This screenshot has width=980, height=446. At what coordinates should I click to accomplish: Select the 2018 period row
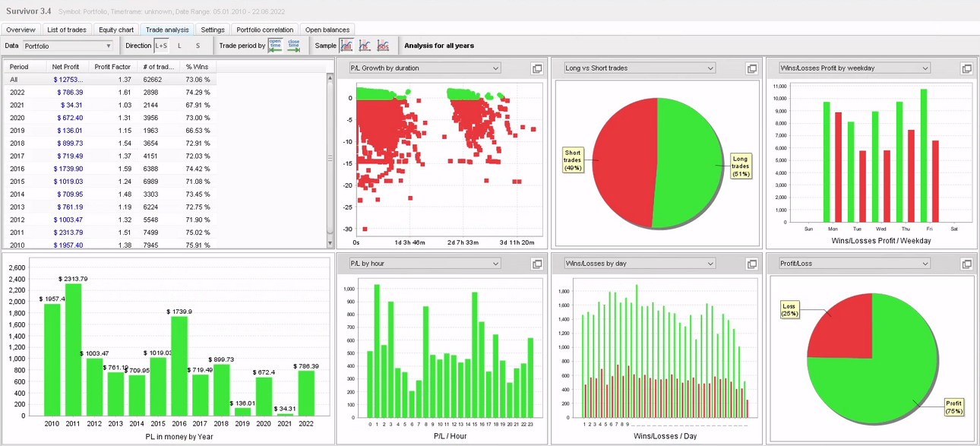click(109, 143)
